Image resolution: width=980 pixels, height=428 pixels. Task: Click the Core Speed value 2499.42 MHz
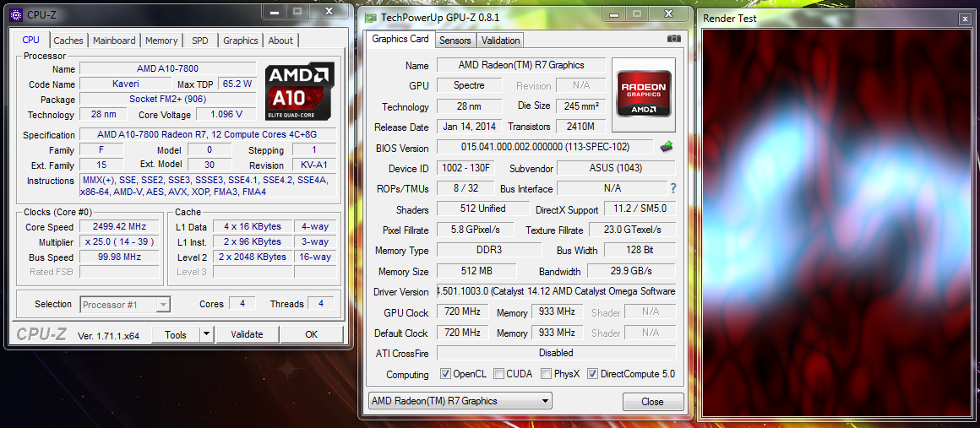click(119, 227)
